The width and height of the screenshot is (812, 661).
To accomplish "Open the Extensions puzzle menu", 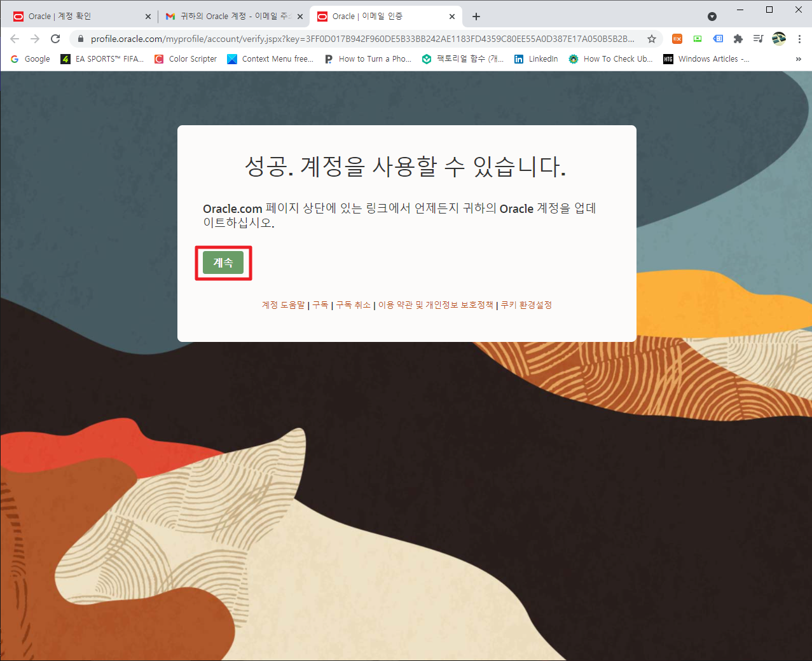I will [x=738, y=39].
